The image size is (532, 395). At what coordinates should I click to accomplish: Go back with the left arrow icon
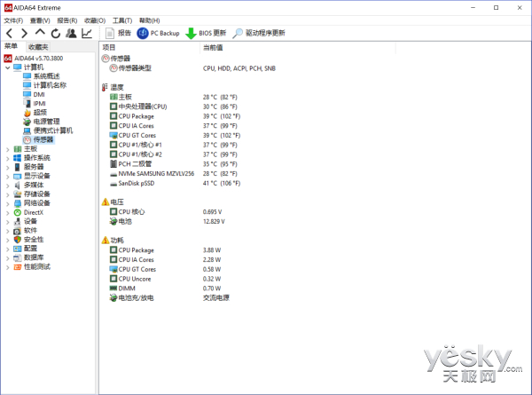(9, 33)
